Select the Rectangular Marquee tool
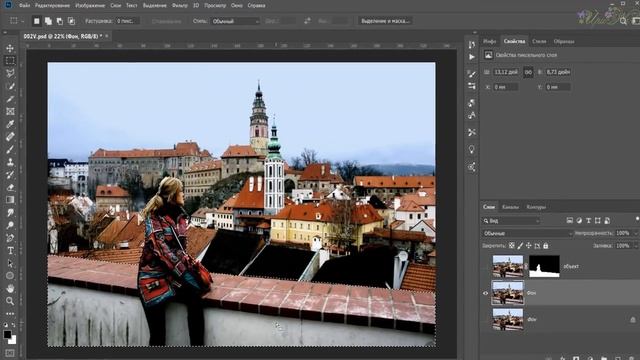 [10, 61]
